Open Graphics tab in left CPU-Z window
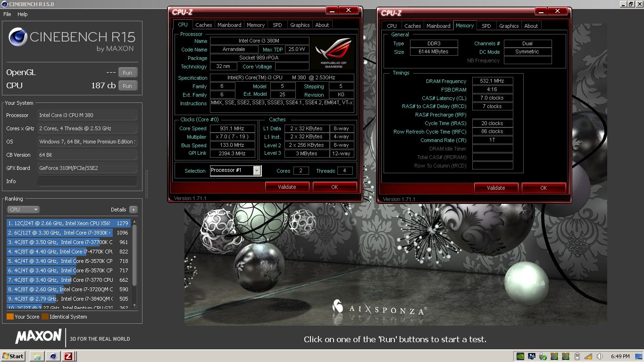644x362 pixels. point(300,25)
